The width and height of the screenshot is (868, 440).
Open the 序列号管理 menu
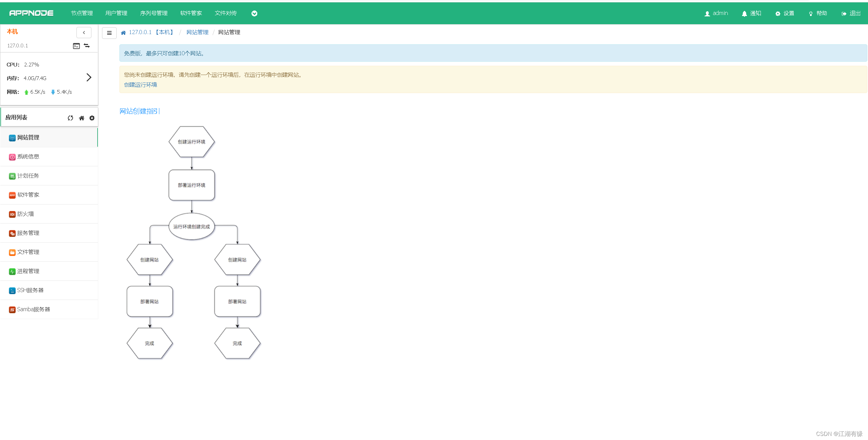[x=154, y=13]
